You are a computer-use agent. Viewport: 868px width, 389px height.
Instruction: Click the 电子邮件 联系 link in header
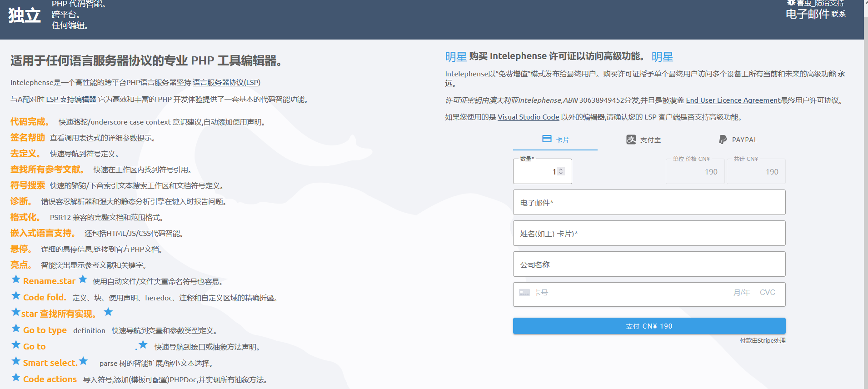pos(816,14)
